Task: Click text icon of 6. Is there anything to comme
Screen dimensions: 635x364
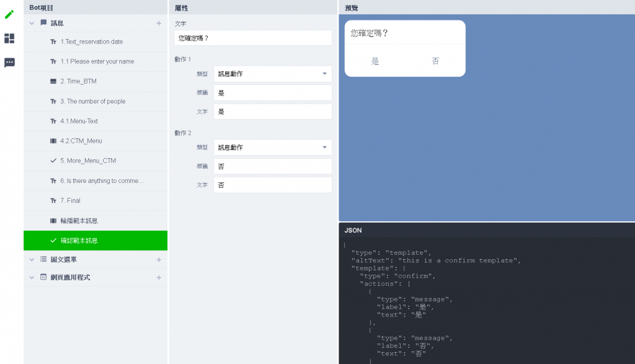Action: [53, 181]
